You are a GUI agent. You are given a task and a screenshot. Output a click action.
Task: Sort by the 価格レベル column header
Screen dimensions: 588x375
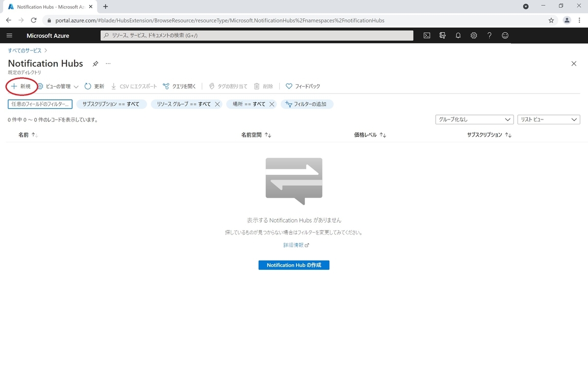(x=370, y=135)
